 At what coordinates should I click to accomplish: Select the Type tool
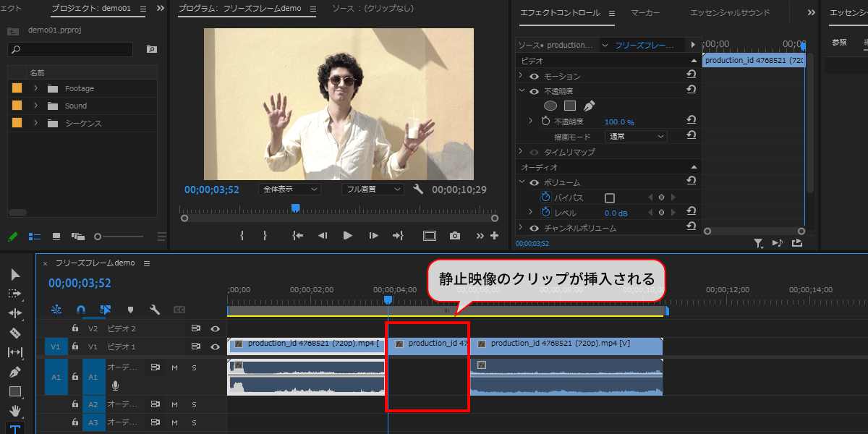pos(15,429)
